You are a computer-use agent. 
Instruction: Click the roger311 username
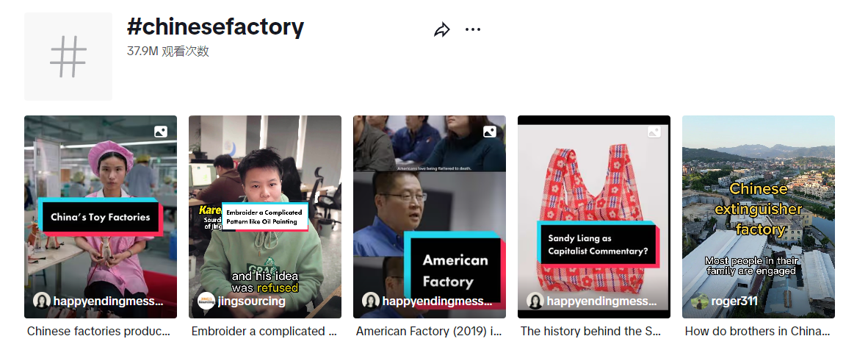click(x=734, y=301)
